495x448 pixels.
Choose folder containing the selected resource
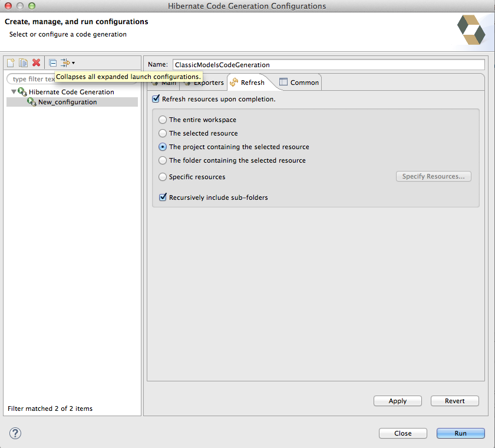point(163,160)
